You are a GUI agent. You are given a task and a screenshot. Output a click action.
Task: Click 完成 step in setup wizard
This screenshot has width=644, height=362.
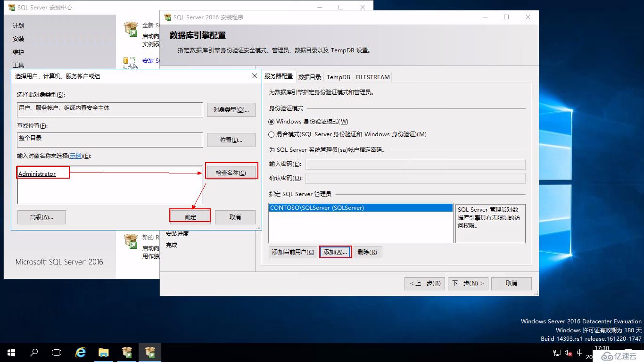click(x=172, y=245)
